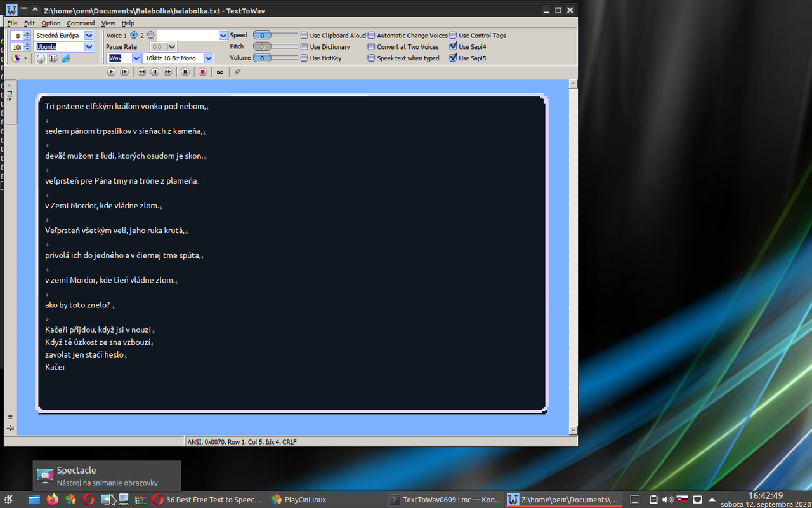
Task: Click the Speed slider
Action: [x=275, y=36]
